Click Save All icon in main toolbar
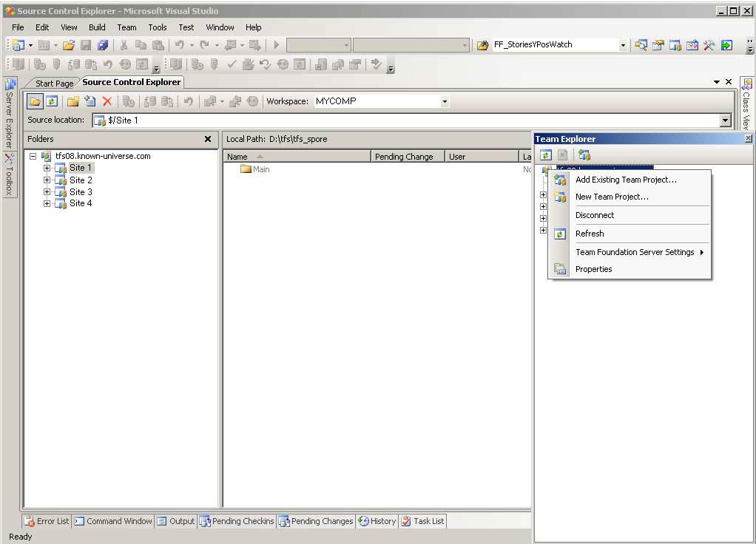Image resolution: width=756 pixels, height=544 pixels. click(x=102, y=45)
